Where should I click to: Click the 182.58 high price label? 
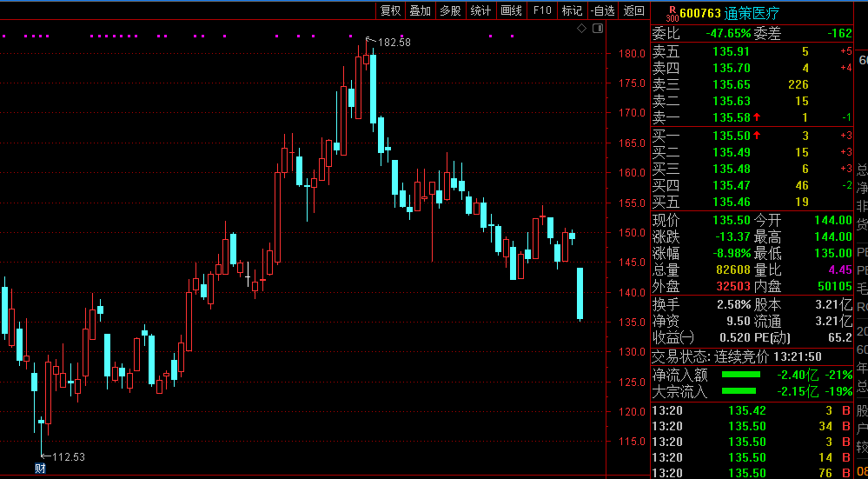click(394, 42)
